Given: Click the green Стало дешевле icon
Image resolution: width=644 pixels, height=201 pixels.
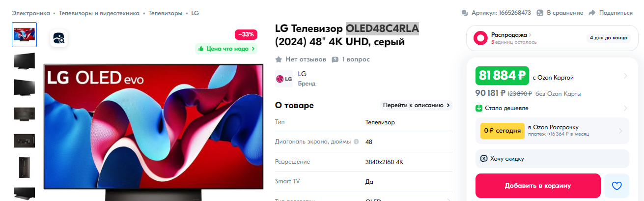Looking at the screenshot, I should click(479, 108).
